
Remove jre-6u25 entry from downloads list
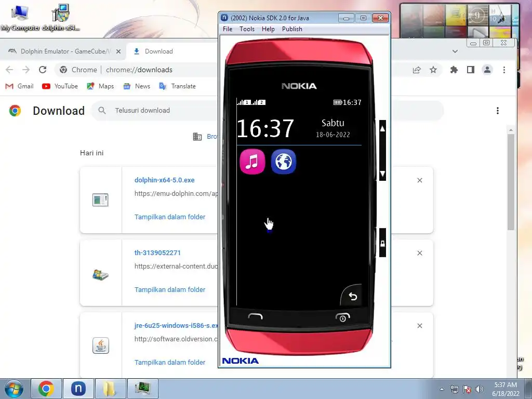pyautogui.click(x=420, y=326)
